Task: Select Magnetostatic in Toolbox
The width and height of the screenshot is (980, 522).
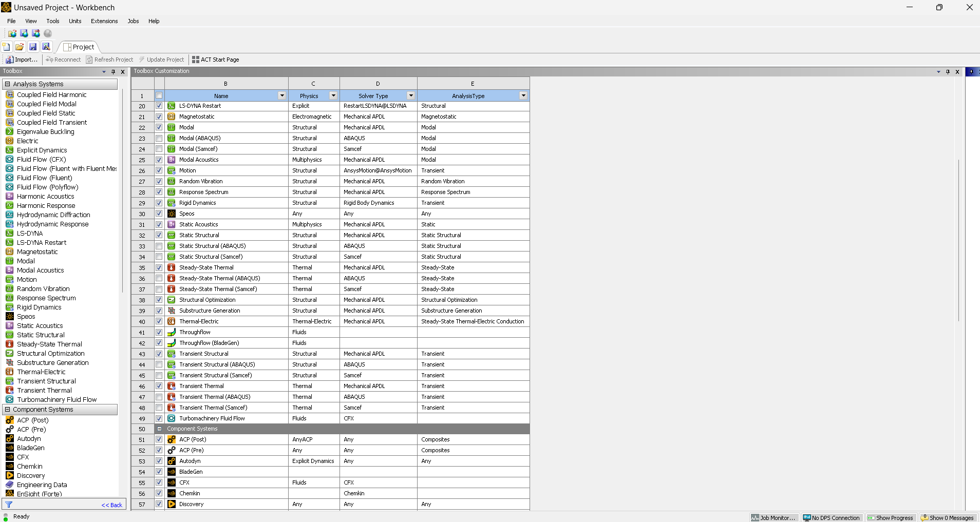Action: tap(37, 252)
